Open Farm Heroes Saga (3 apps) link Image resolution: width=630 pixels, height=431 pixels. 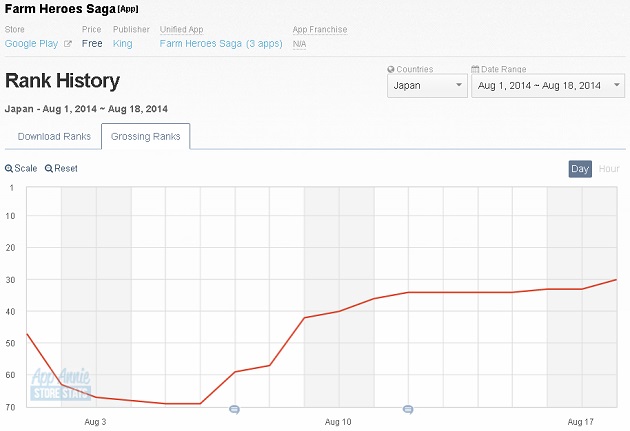click(x=221, y=44)
